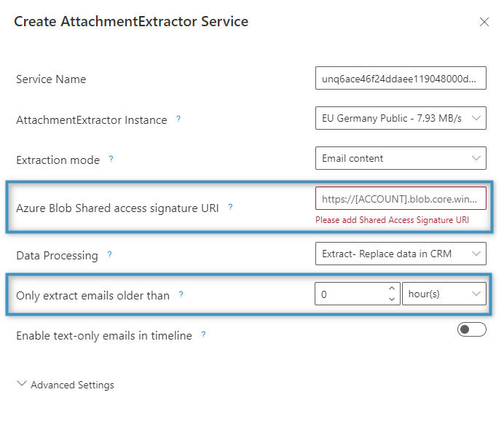The width and height of the screenshot is (504, 427).
Task: Change the hour(s) time unit dropdown
Action: (444, 294)
